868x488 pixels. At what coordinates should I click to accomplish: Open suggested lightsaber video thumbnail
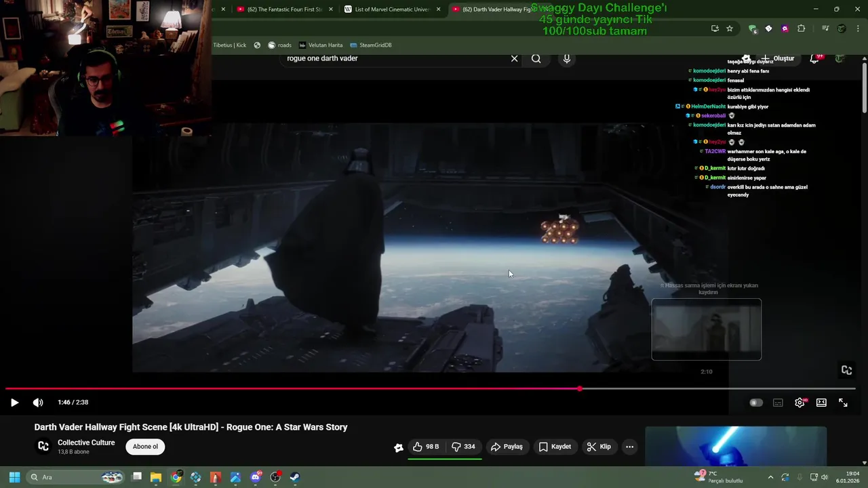pos(736,445)
